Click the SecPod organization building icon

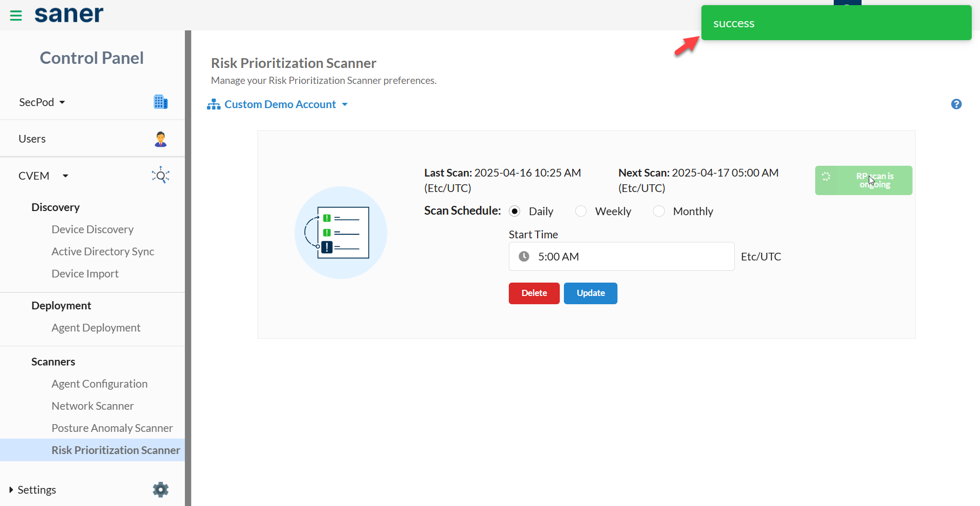(161, 102)
